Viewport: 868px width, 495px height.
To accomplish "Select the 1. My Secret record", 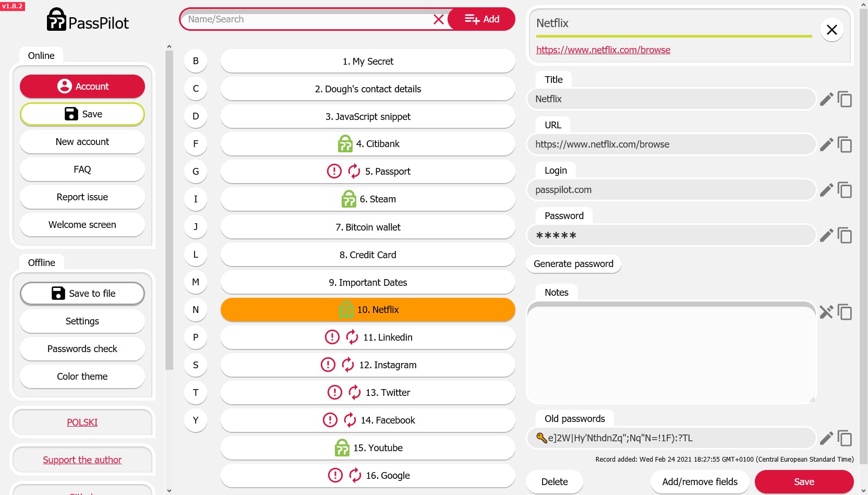I will tap(368, 61).
